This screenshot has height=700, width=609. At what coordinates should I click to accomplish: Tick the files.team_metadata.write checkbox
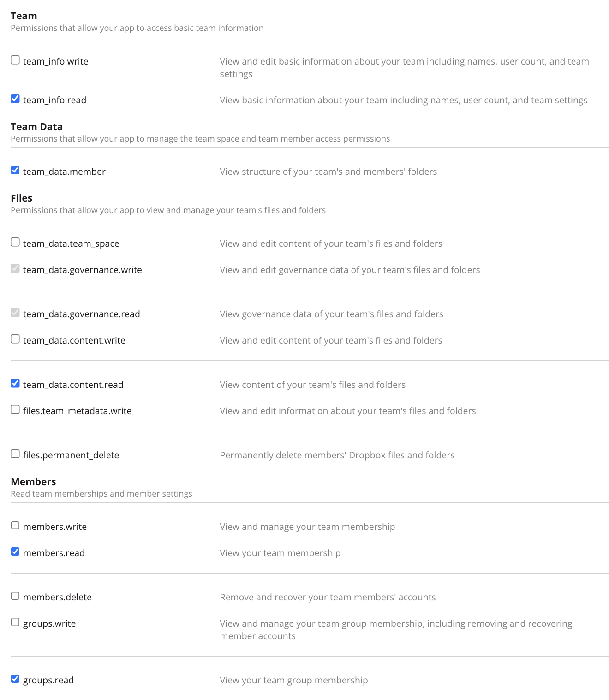(x=15, y=410)
